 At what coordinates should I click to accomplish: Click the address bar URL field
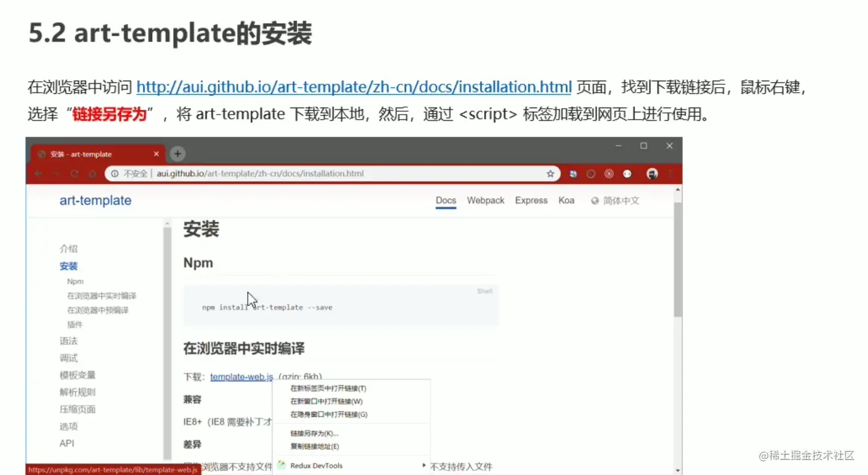(x=333, y=174)
